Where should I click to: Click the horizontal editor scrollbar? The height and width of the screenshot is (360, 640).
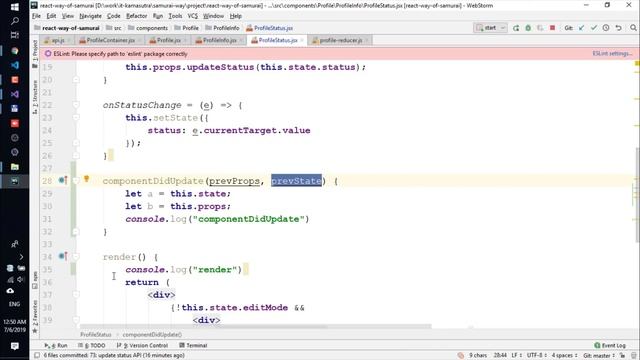tap(255, 327)
